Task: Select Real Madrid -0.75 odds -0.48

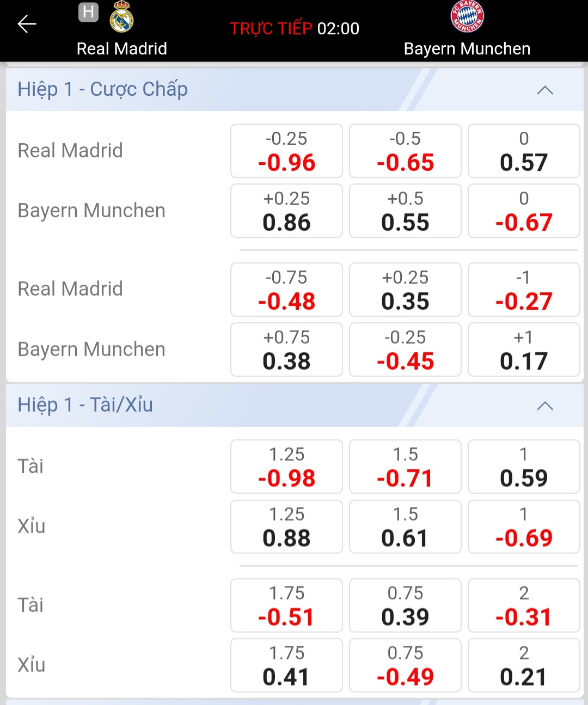Action: pos(286,290)
